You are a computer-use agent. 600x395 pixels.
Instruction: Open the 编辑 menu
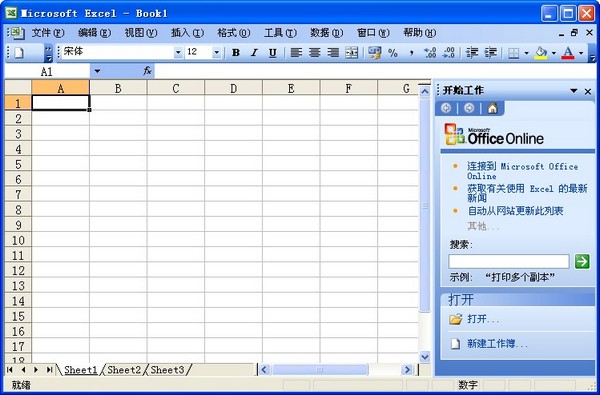coord(94,33)
